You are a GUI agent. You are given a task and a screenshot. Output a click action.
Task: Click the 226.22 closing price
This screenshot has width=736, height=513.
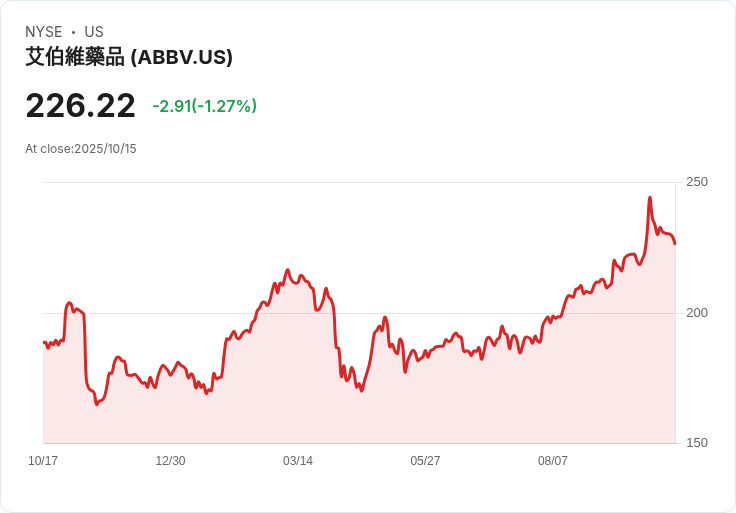tap(80, 106)
